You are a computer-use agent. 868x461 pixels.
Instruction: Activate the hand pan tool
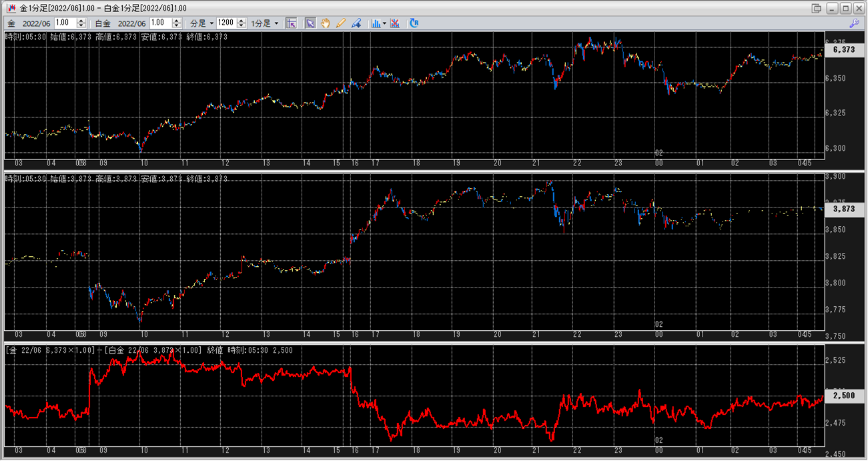point(326,23)
